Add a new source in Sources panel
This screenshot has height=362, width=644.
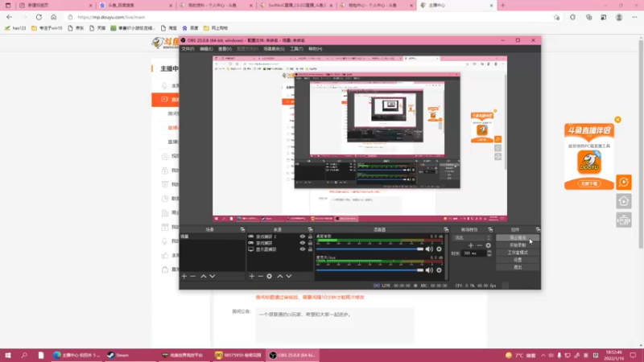coord(252,276)
